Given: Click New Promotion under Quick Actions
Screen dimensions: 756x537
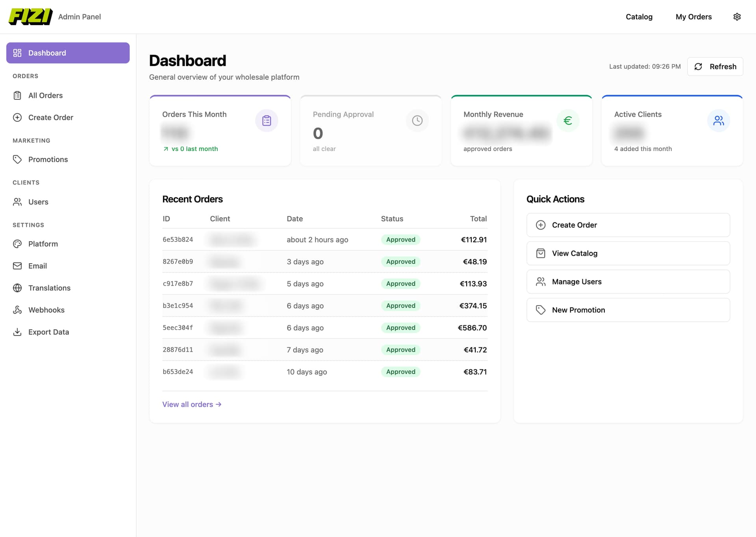Looking at the screenshot, I should 628,310.
